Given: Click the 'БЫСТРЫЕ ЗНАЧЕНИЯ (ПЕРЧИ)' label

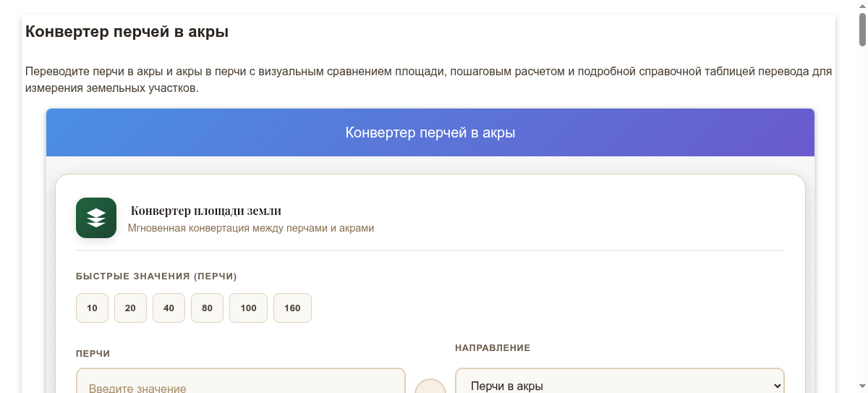Looking at the screenshot, I should pos(156,276).
